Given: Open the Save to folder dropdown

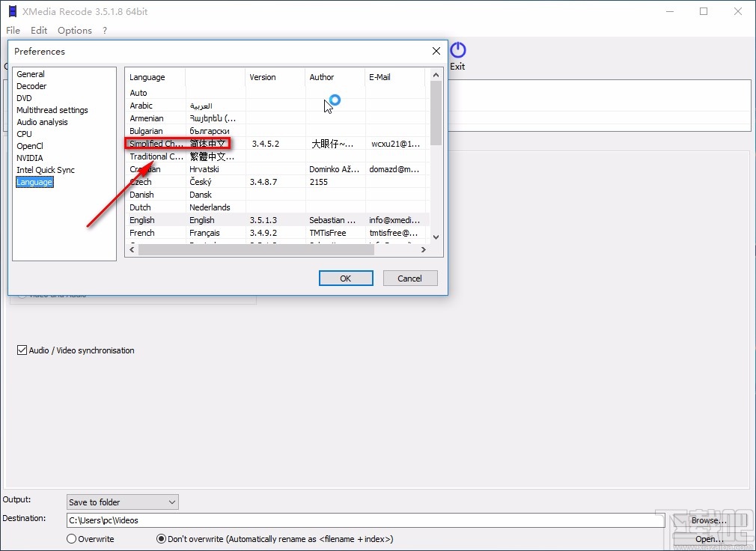Looking at the screenshot, I should 122,502.
